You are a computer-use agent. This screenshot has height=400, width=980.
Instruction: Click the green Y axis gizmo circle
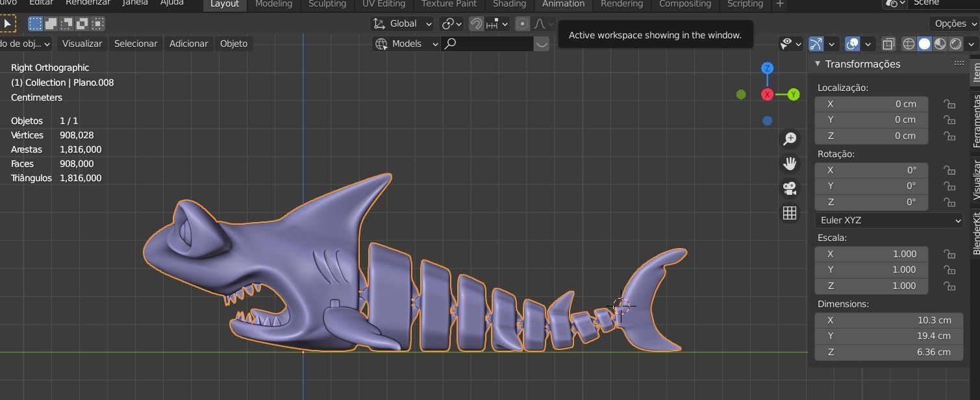(794, 95)
